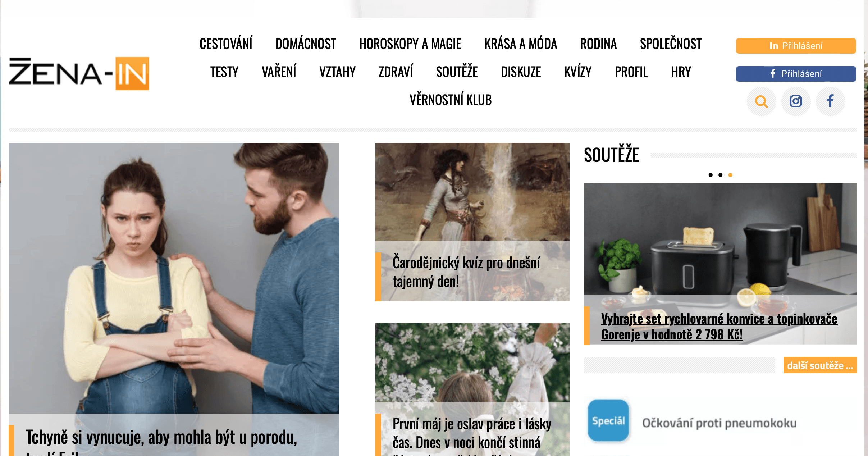Screen dimensions: 868x456
Task: Visit the Instagram profile icon
Action: point(796,101)
